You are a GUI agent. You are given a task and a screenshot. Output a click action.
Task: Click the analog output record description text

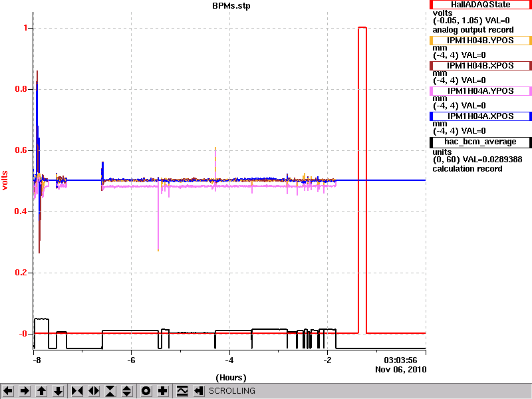[473, 30]
